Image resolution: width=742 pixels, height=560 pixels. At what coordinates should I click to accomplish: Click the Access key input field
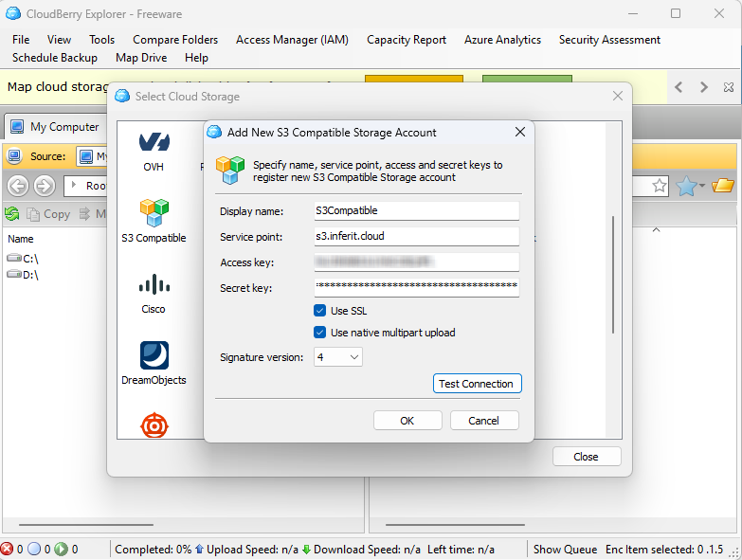416,262
